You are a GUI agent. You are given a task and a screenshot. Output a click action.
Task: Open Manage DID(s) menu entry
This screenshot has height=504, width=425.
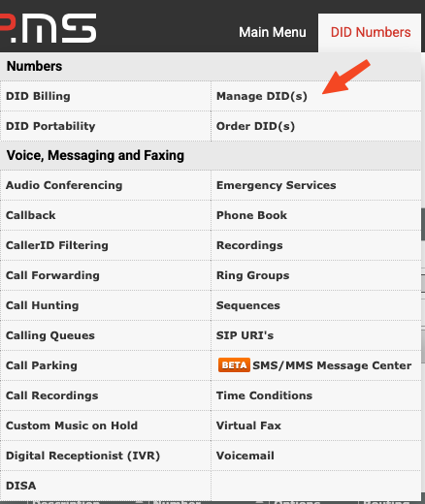pyautogui.click(x=262, y=96)
